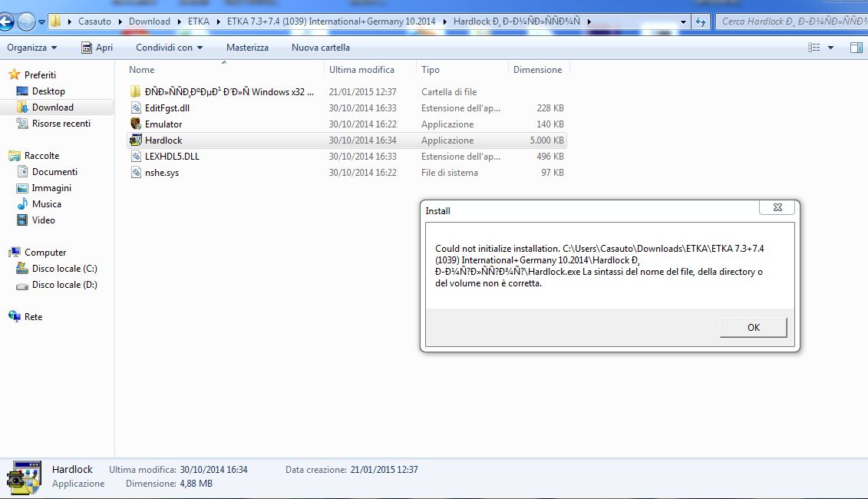The width and height of the screenshot is (868, 499).
Task: Open Video library in navigation pane
Action: [x=43, y=220]
